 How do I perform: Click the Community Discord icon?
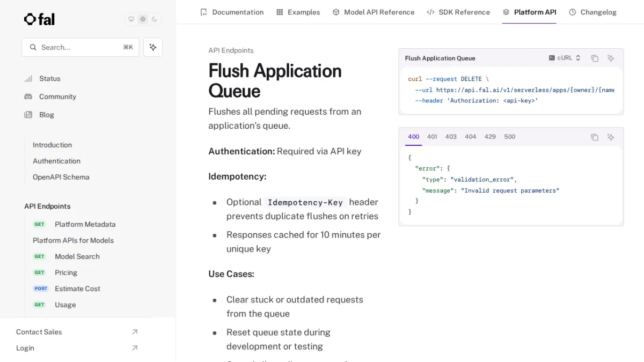point(28,97)
